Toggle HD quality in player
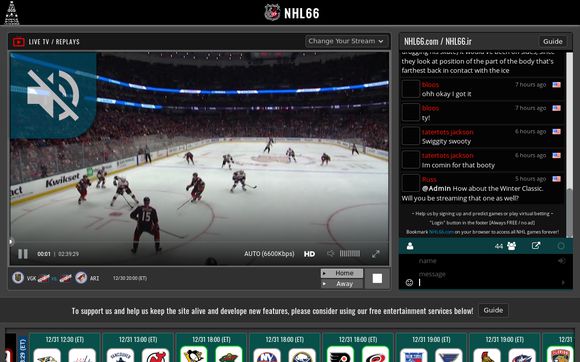The image size is (580, 362). point(309,254)
